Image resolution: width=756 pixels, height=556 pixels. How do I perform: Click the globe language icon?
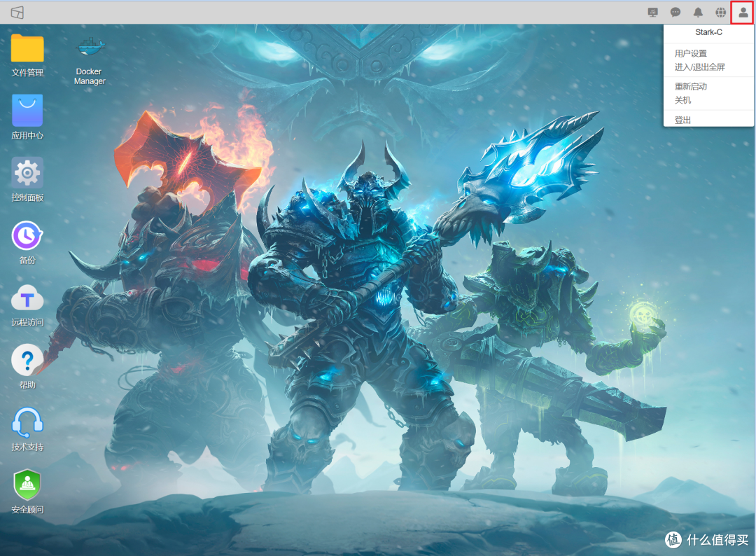[x=721, y=13]
